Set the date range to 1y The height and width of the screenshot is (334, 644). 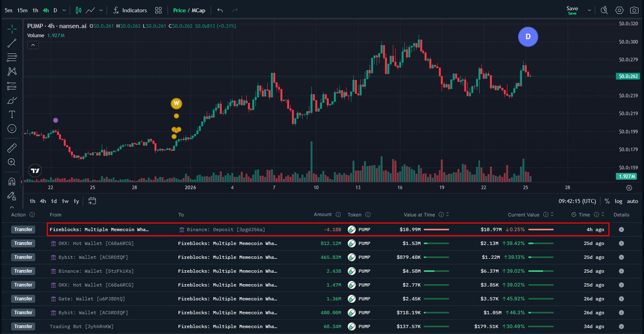[x=76, y=201]
